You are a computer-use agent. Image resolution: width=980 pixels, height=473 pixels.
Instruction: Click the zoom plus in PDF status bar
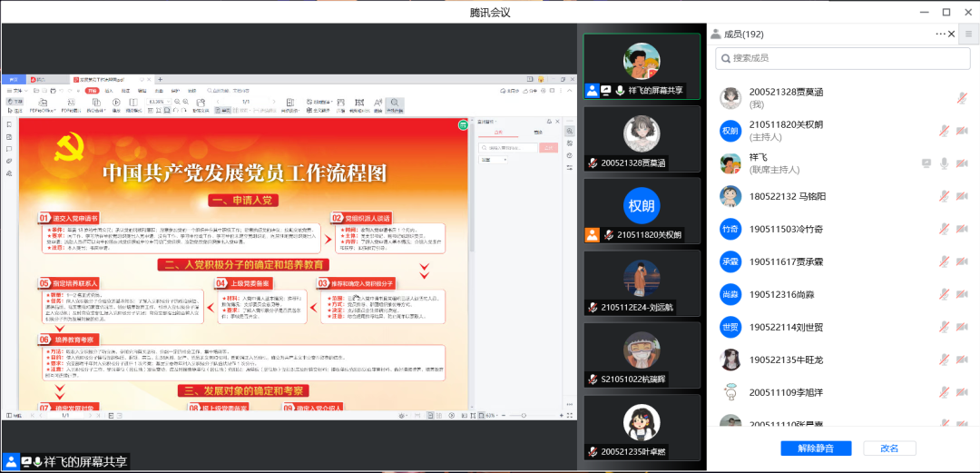[x=561, y=416]
